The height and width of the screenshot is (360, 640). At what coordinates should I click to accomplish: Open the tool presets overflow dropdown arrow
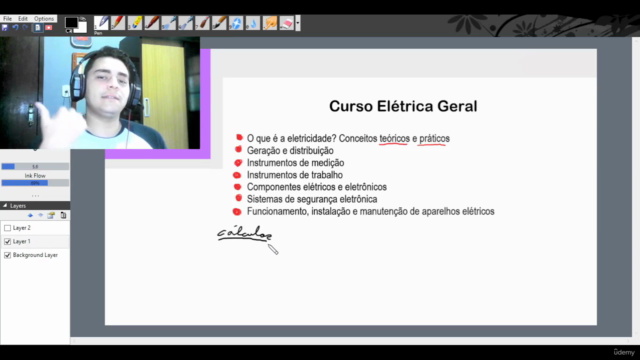click(298, 23)
